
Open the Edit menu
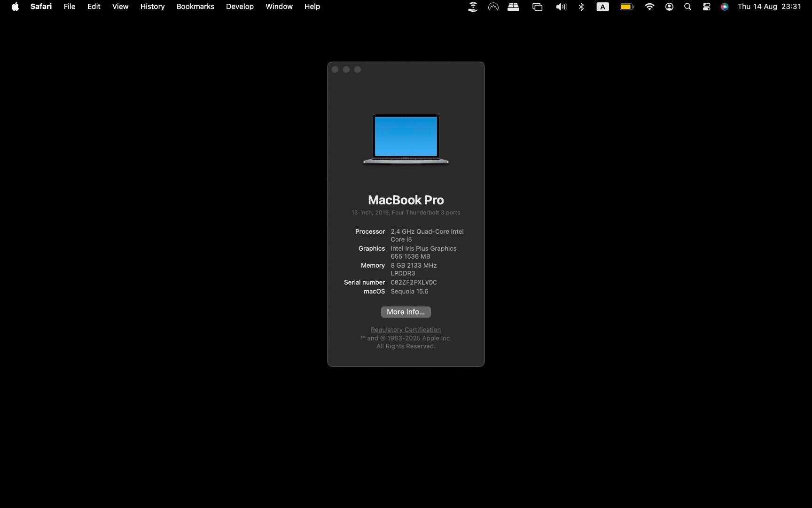pyautogui.click(x=94, y=7)
